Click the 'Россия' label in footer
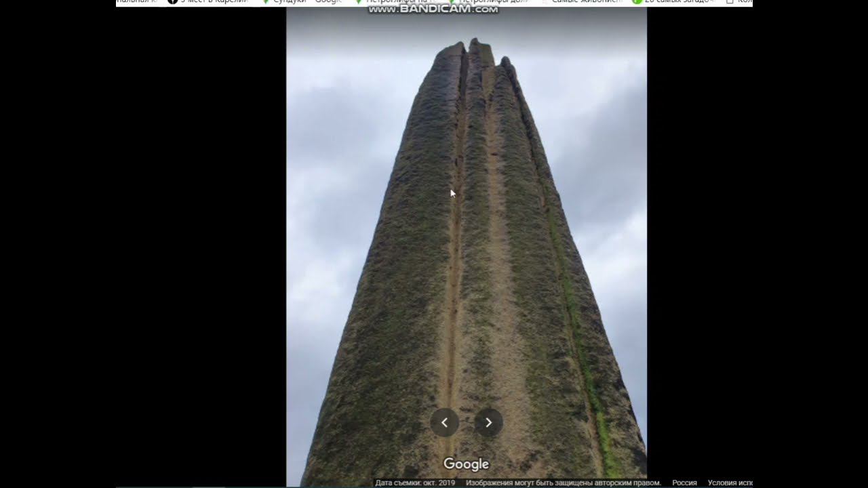 coord(684,483)
